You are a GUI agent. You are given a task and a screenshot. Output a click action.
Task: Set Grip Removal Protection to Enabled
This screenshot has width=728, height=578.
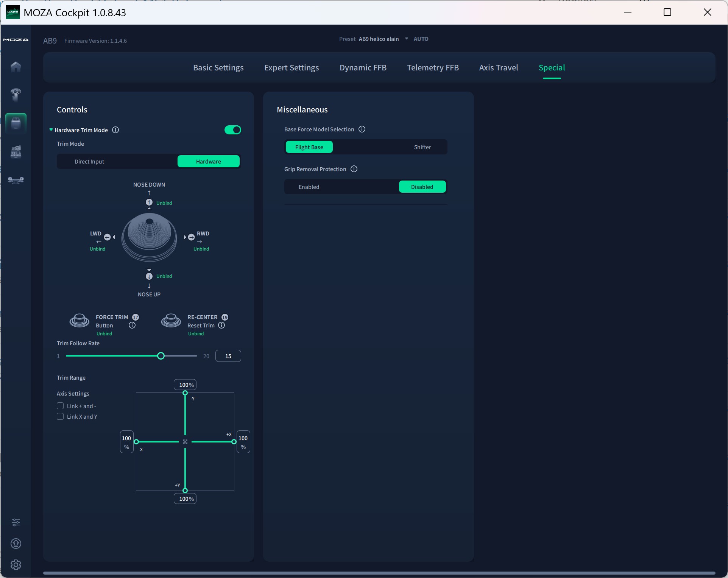309,187
